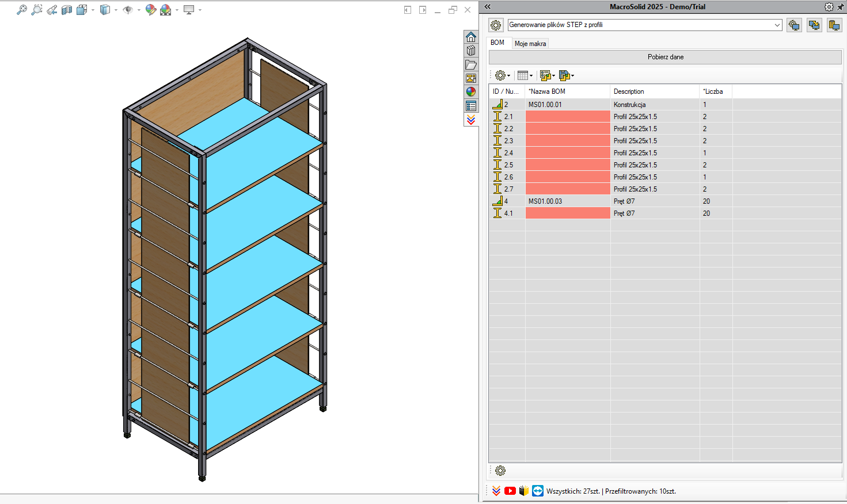Open the macro selection combo box
847x504 pixels.
click(x=645, y=25)
